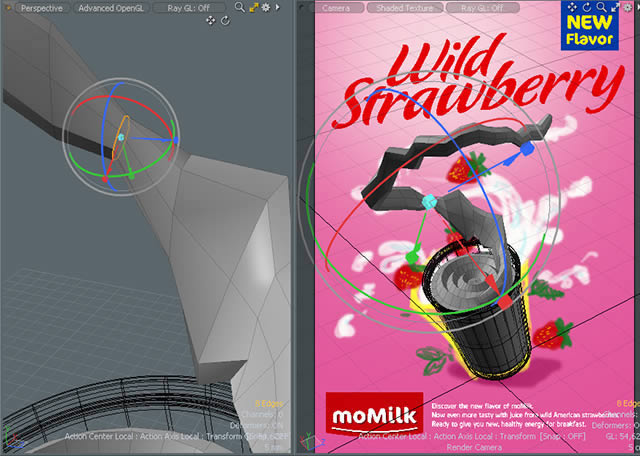The width and height of the screenshot is (640, 456).
Task: Open Camera viewport gear settings
Action: point(627,7)
